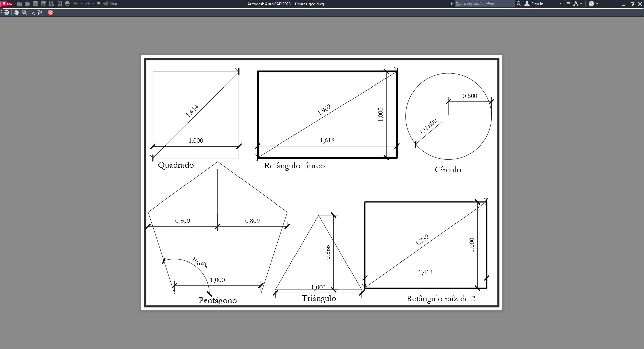
Task: Close the plot preview window
Action: coord(50,12)
